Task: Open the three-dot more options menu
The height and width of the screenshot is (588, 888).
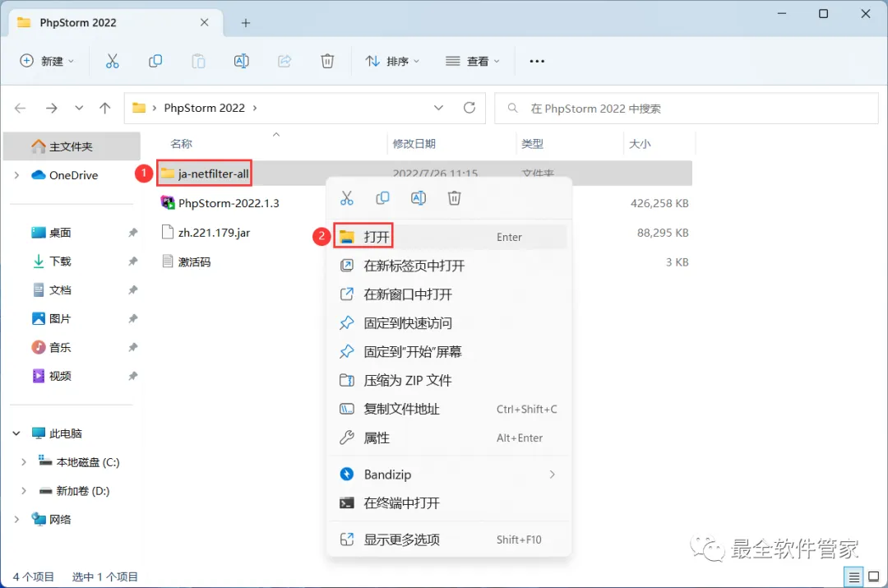Action: pos(537,61)
